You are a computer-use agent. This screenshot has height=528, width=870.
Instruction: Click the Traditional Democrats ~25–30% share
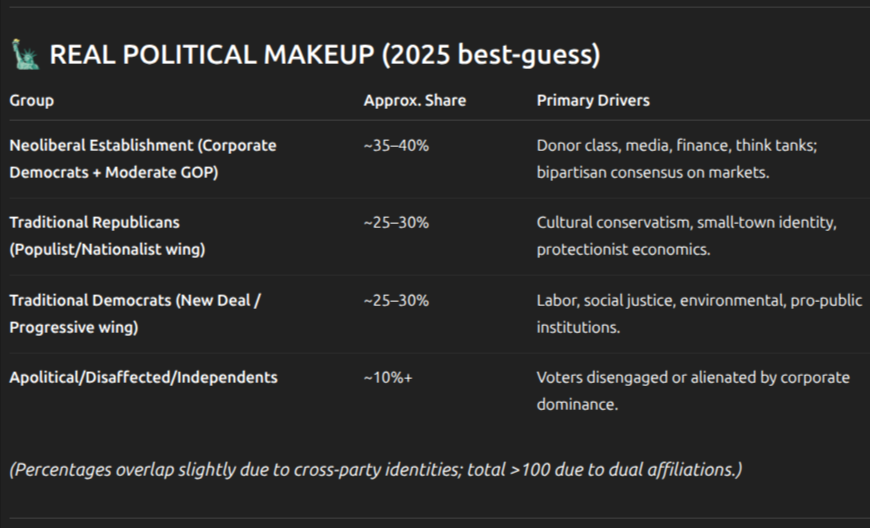pyautogui.click(x=396, y=300)
